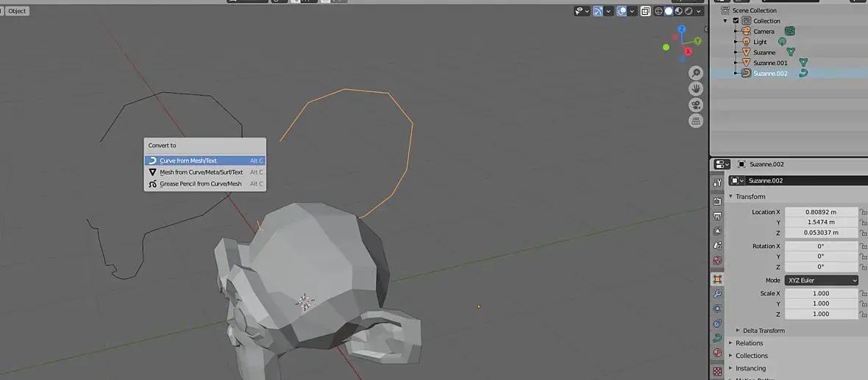Open the Object menu in viewport header
This screenshot has width=868, height=380.
point(17,11)
